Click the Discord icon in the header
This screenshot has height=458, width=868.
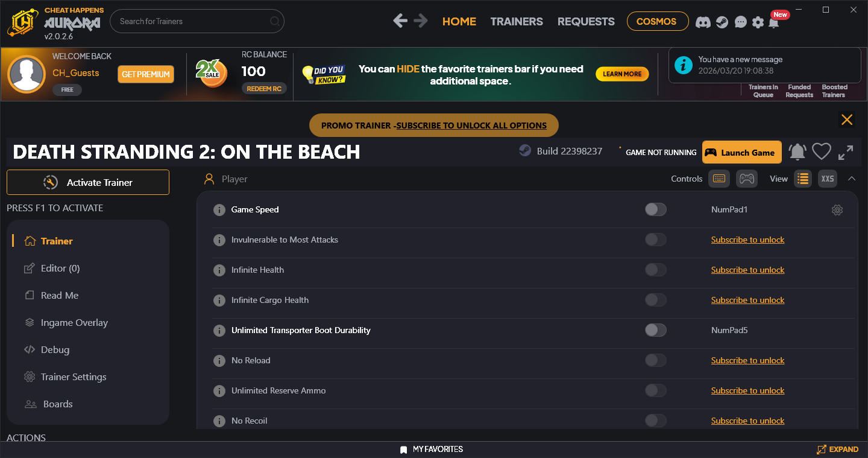[x=702, y=22]
